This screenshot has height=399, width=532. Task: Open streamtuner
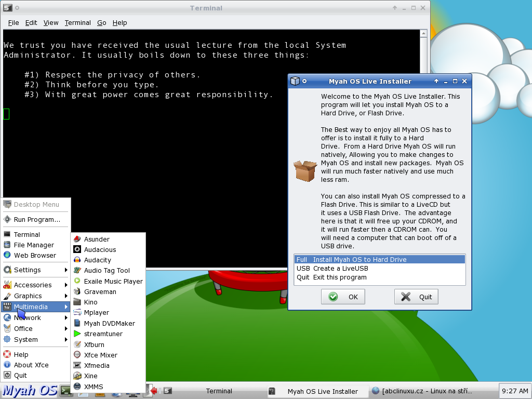108,334
